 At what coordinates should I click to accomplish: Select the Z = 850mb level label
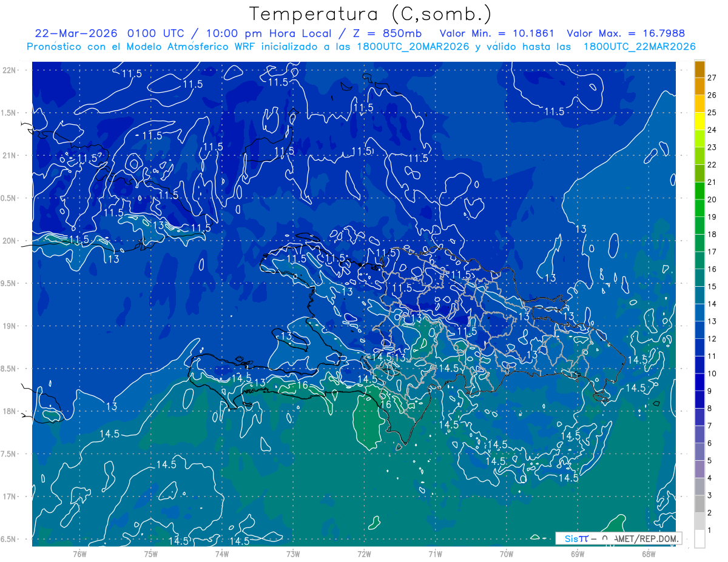389,33
